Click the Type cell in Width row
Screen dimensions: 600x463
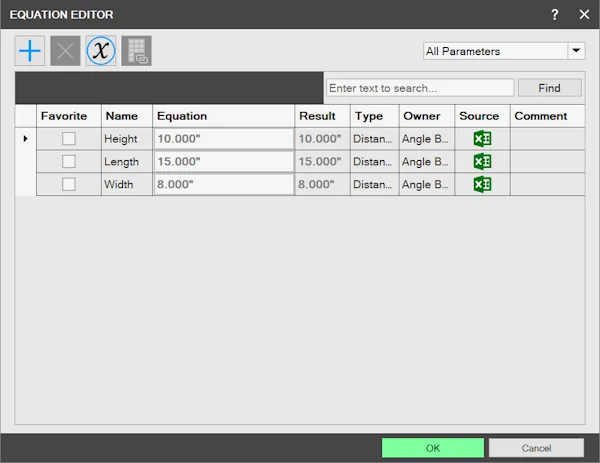(x=375, y=184)
